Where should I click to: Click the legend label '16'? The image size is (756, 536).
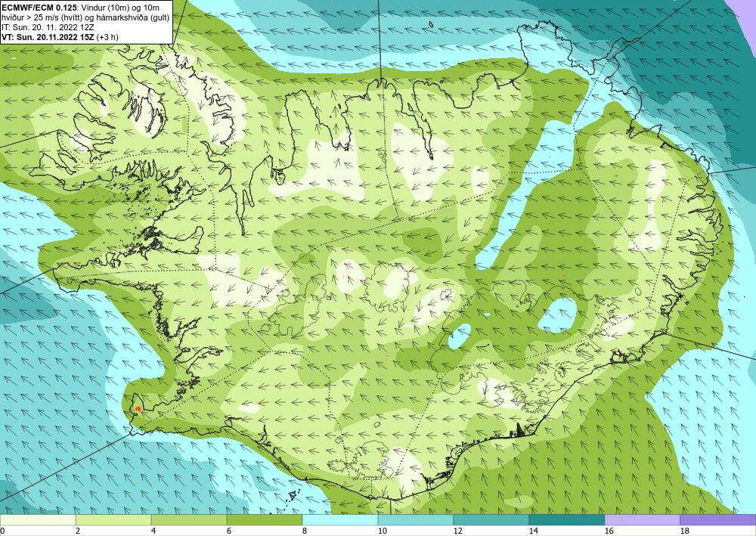(x=609, y=531)
